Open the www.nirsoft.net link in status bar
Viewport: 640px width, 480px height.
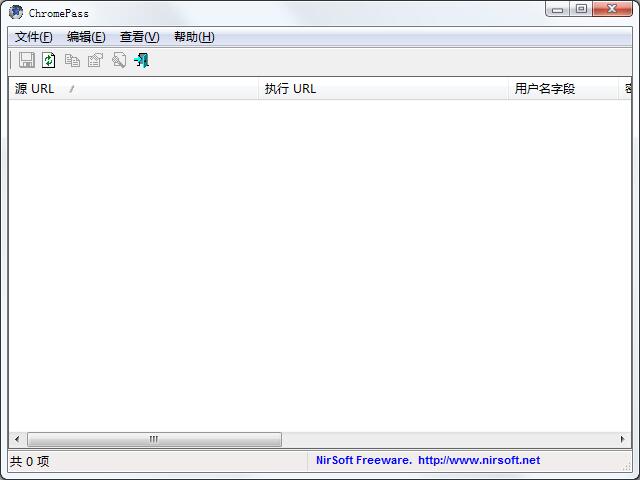coord(478,460)
